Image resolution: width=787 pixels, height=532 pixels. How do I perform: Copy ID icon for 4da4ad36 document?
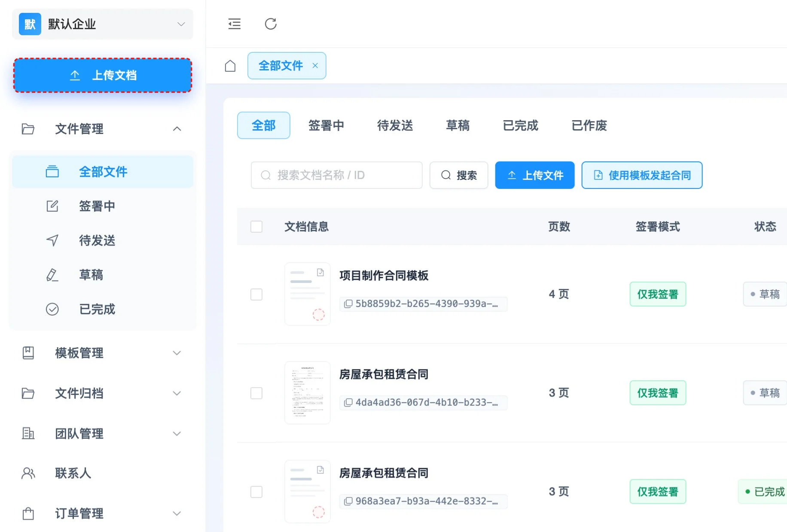click(348, 403)
